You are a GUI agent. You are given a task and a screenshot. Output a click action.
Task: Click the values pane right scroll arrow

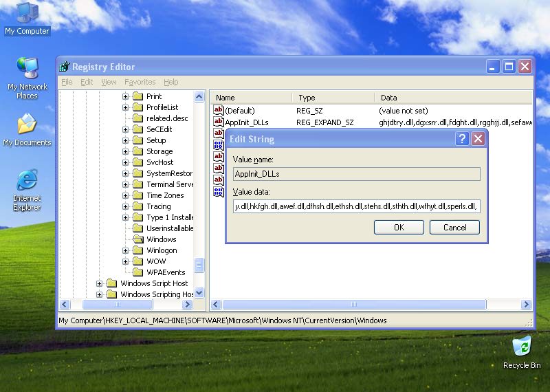click(526, 304)
